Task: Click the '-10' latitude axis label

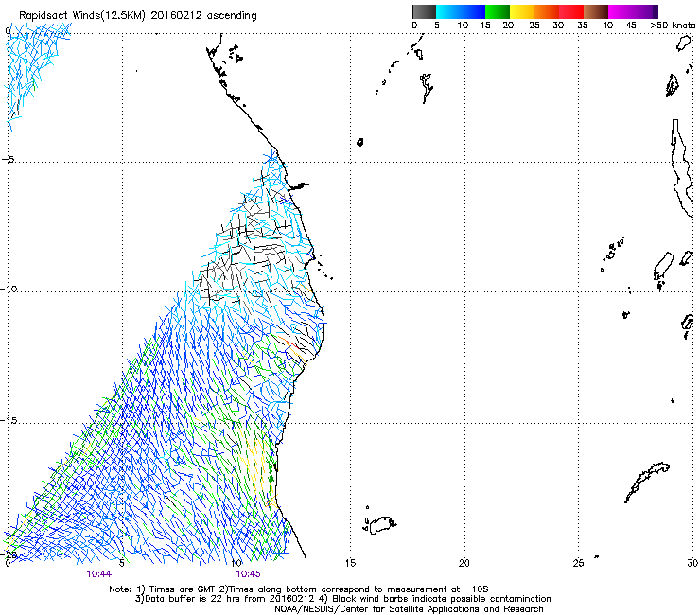Action: tap(9, 289)
